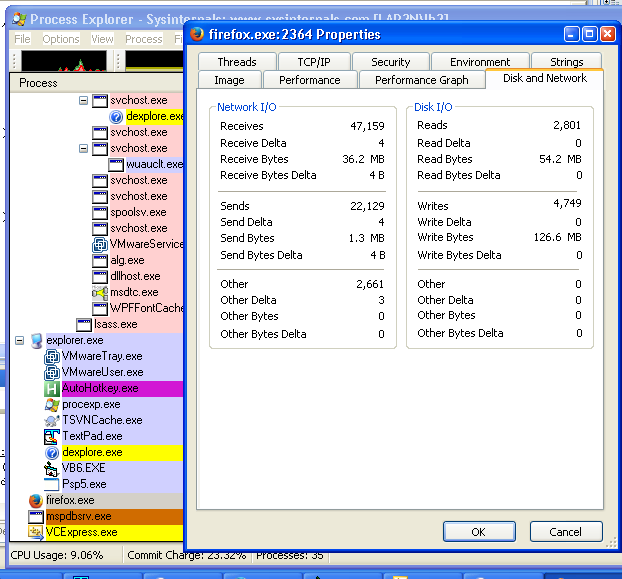Click the wuauclt.exe window icon
Screen dimensions: 622x579
pyautogui.click(x=116, y=165)
